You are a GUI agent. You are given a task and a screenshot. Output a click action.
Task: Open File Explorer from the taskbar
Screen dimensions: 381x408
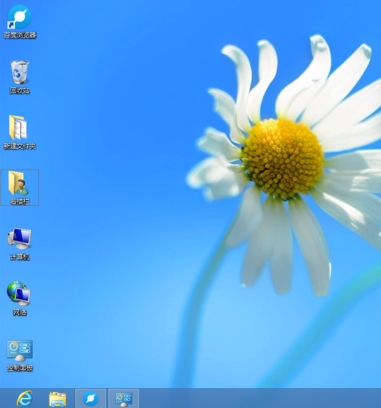coord(57,399)
